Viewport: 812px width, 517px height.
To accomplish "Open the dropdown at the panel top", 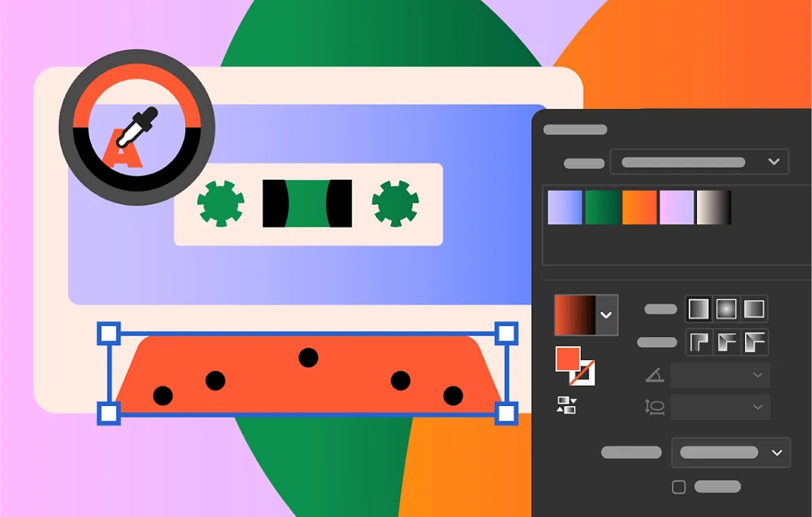I will [773, 162].
